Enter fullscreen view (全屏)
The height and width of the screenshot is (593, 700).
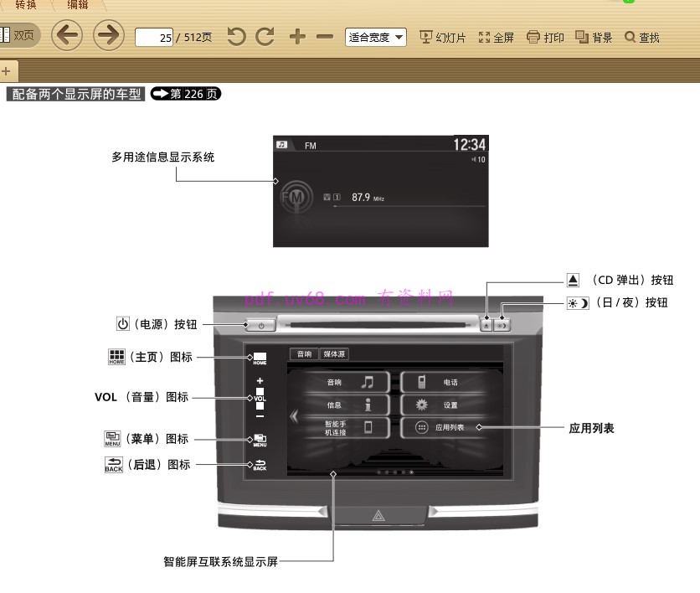(496, 37)
